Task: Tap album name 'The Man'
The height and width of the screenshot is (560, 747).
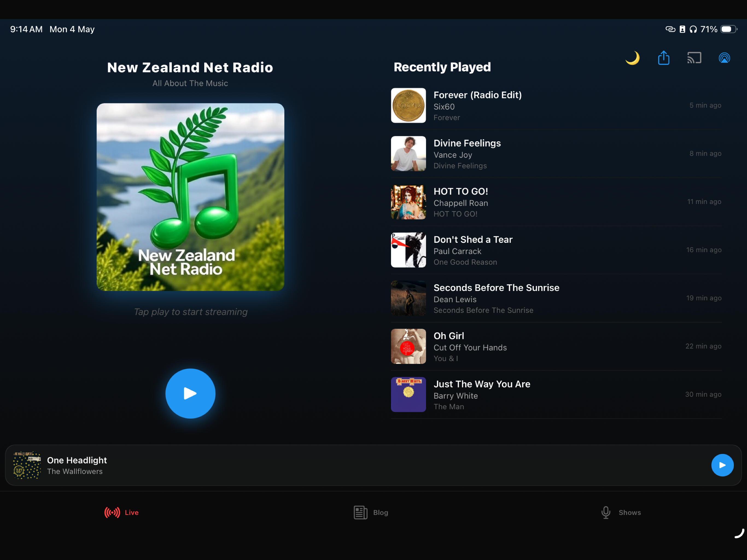Action: click(448, 407)
